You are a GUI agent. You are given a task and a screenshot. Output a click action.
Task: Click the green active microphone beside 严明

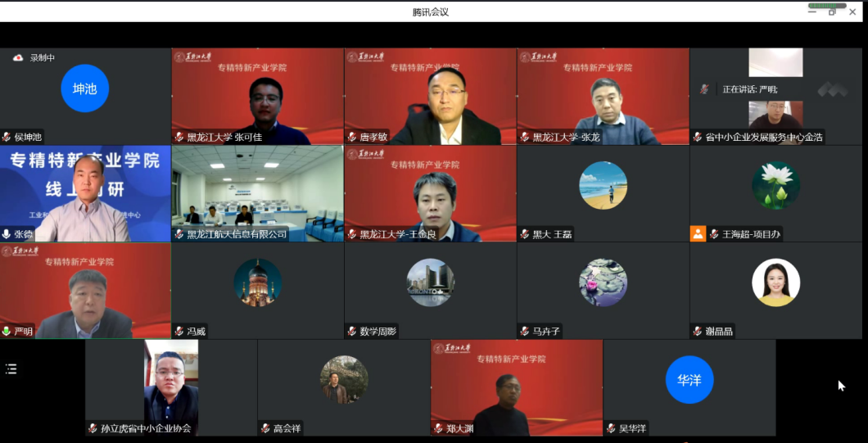(x=7, y=332)
